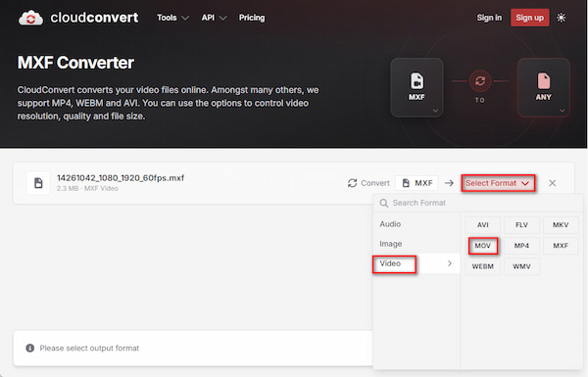Click the Sign up button
This screenshot has width=588, height=377.
coord(529,18)
